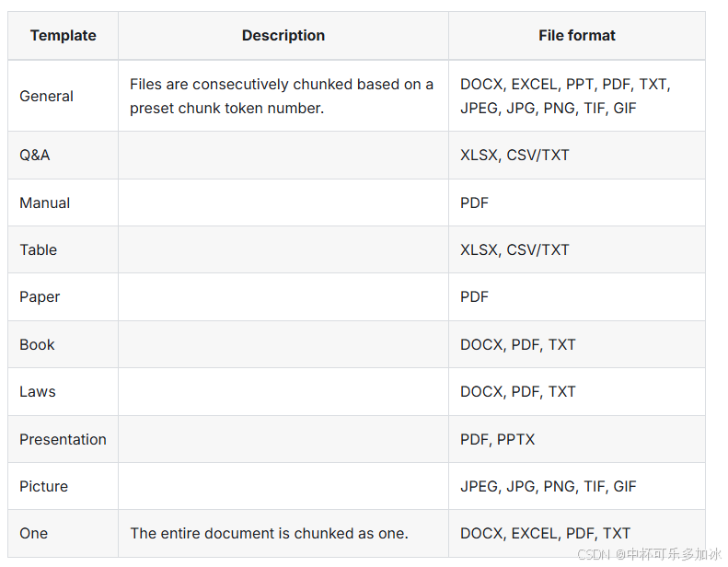Select the Table template cell
The height and width of the screenshot is (567, 728).
(x=39, y=249)
